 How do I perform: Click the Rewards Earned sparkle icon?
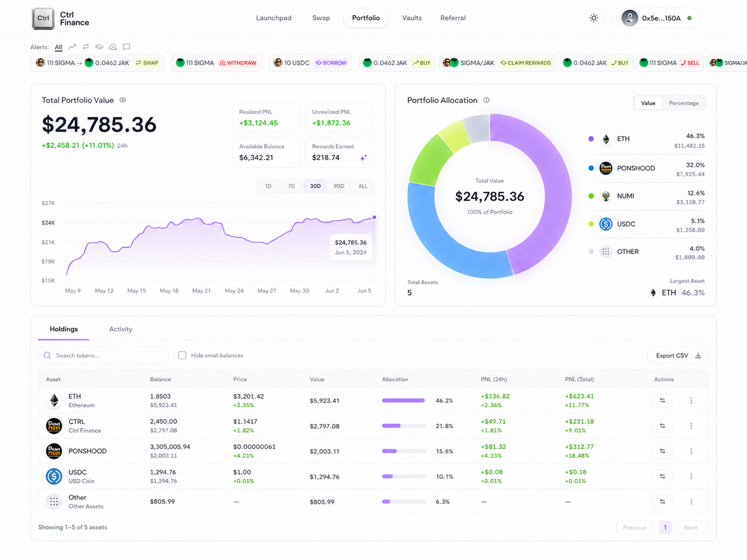[x=363, y=158]
